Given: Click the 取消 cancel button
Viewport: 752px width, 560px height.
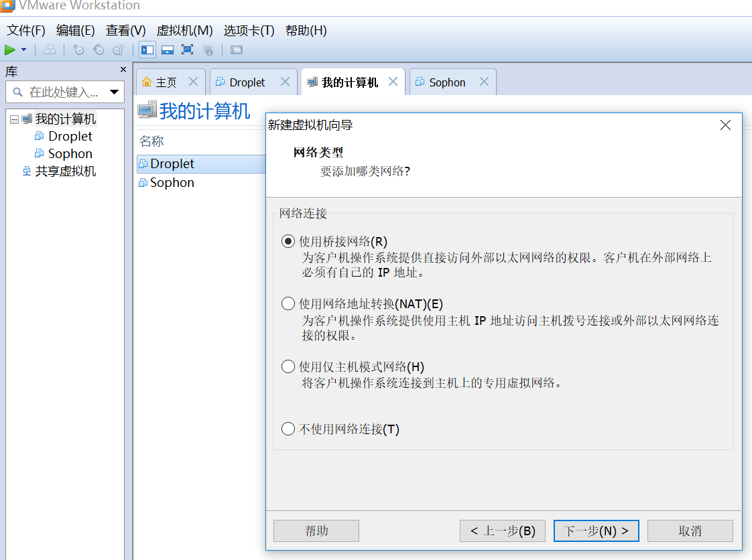Looking at the screenshot, I should (x=690, y=531).
